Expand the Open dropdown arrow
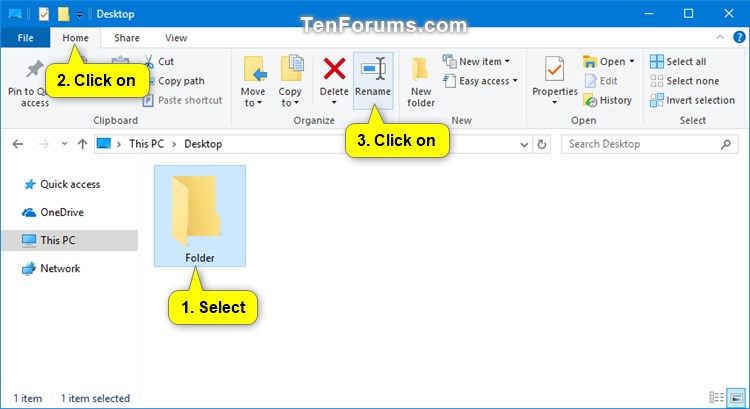 pyautogui.click(x=631, y=61)
